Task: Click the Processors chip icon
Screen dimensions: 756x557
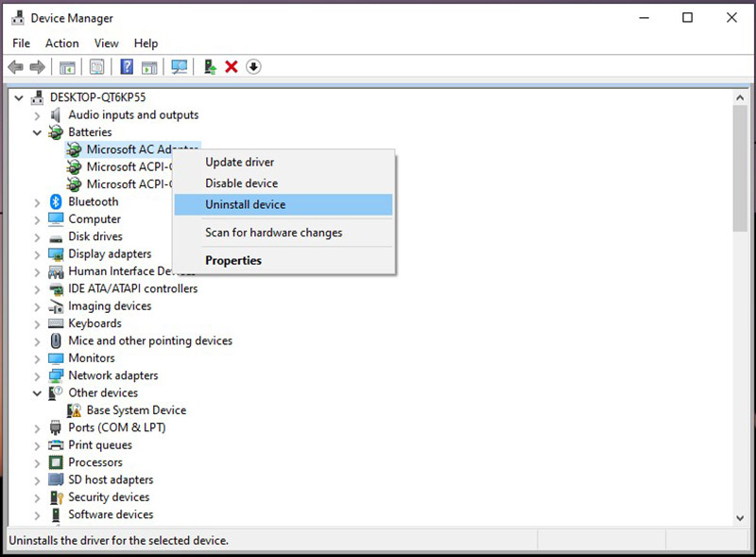Action: point(56,462)
